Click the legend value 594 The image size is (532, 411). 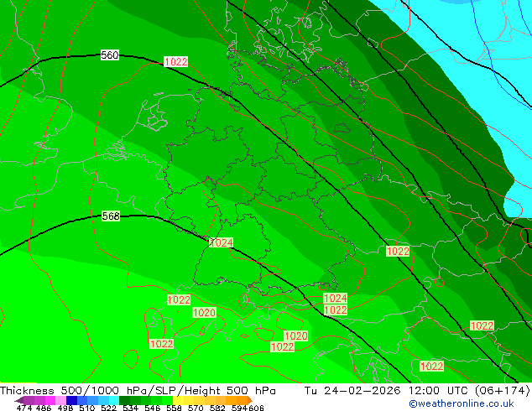pos(239,408)
